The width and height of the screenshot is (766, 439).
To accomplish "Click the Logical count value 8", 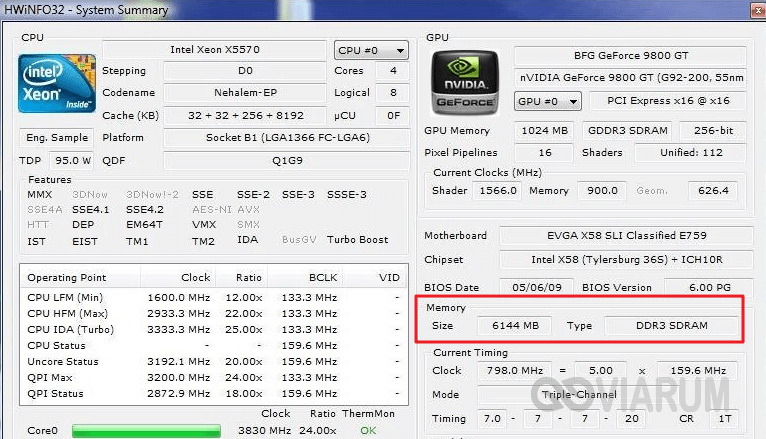I will pos(392,93).
